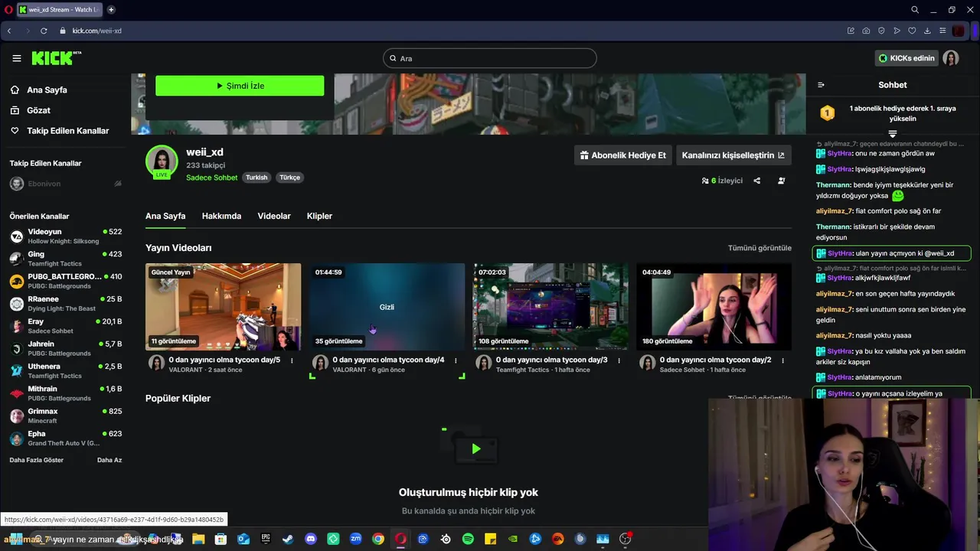Open the profile avatar menu top right
The image size is (980, 551).
coord(951,58)
